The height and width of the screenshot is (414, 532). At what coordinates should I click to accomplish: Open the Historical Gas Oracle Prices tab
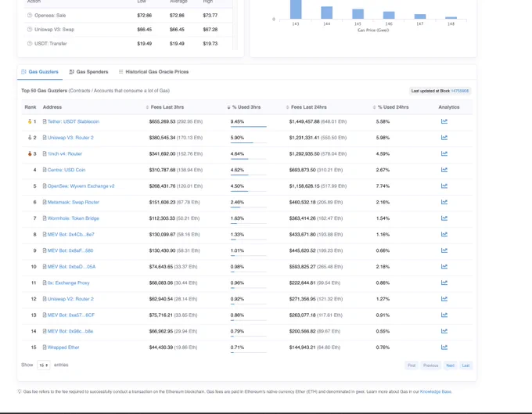coord(153,71)
